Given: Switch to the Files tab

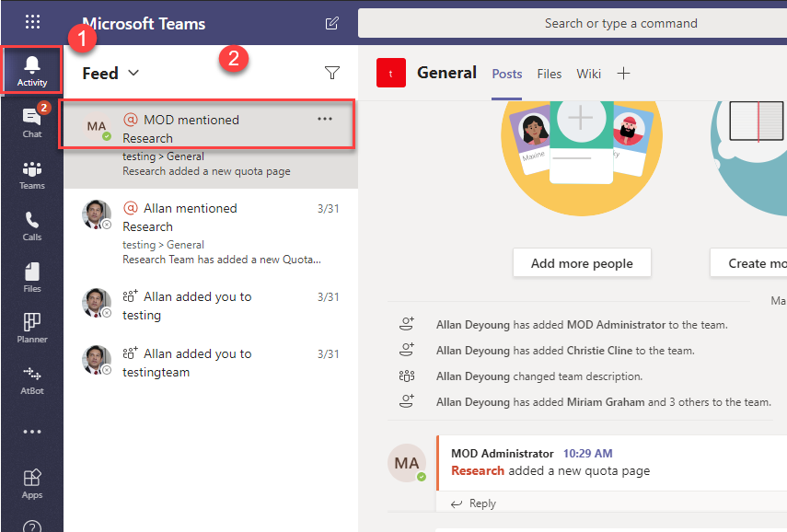Looking at the screenshot, I should [549, 74].
